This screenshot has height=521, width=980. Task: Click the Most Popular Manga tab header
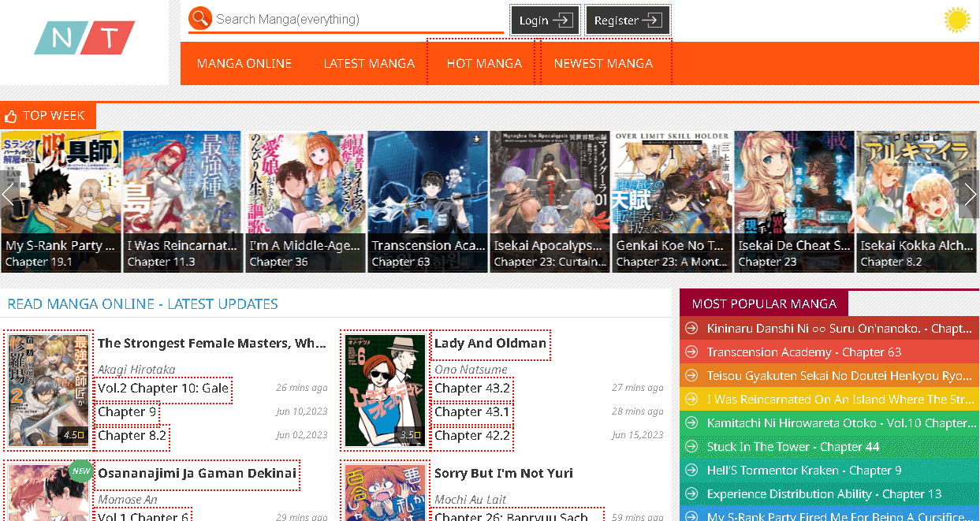point(764,303)
